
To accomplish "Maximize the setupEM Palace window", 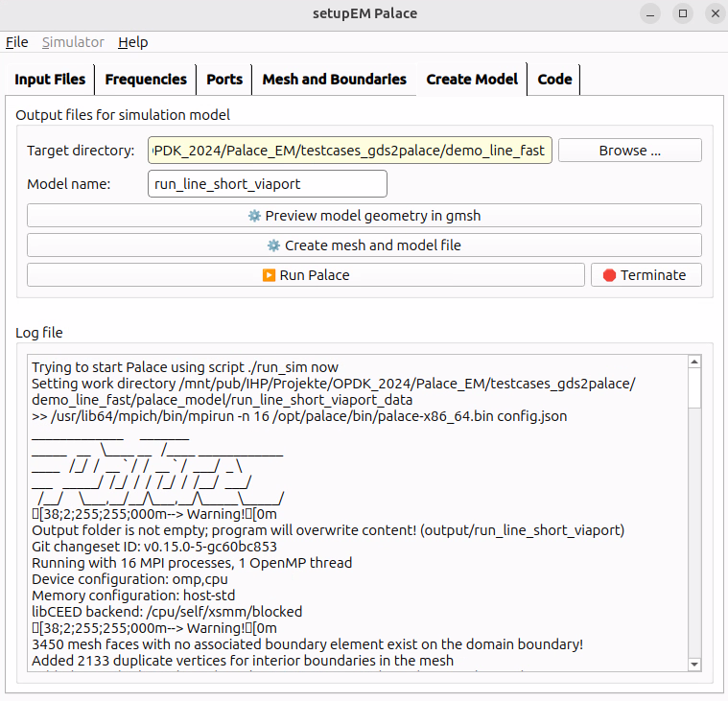I will tap(683, 13).
